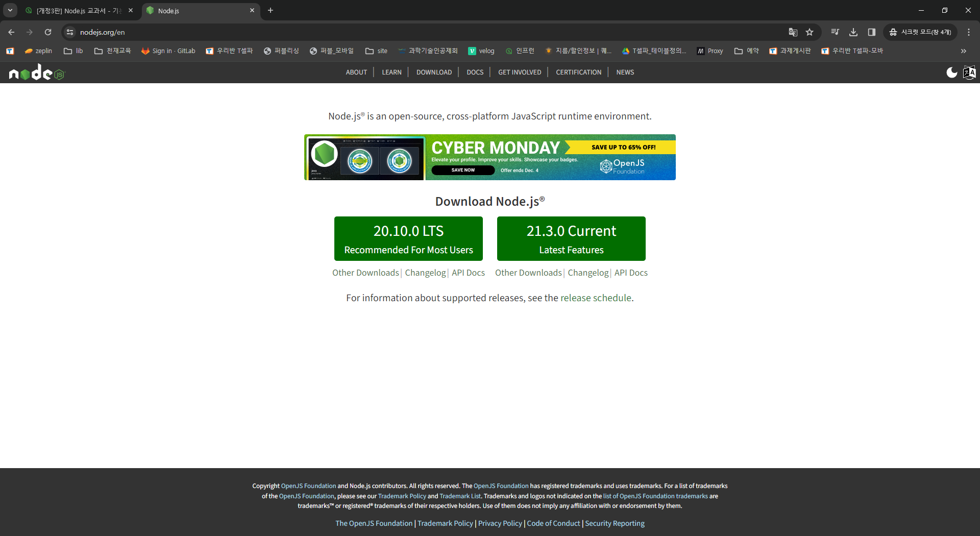
Task: Open the 예약 bookmarks folder
Action: [x=746, y=51]
